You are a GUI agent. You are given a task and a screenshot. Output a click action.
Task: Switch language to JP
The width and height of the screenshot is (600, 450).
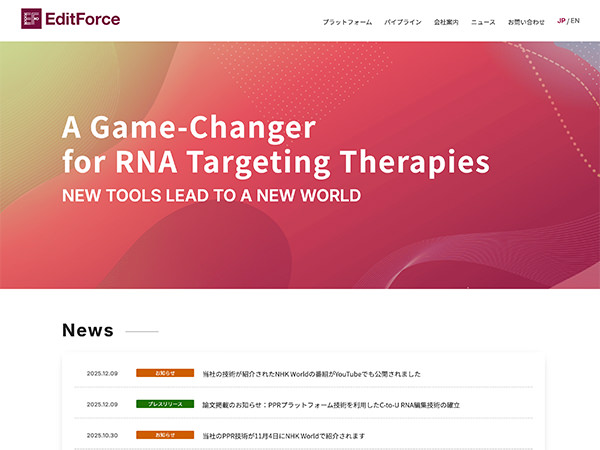pyautogui.click(x=561, y=21)
